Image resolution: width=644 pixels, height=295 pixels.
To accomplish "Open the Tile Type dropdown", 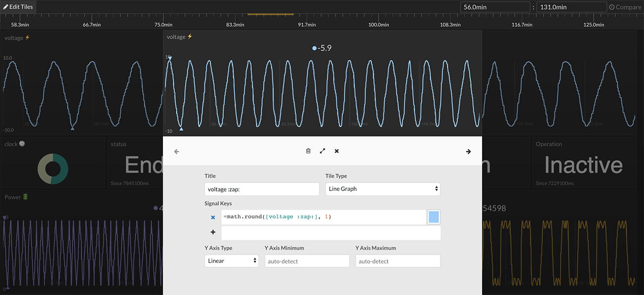I will click(x=382, y=189).
